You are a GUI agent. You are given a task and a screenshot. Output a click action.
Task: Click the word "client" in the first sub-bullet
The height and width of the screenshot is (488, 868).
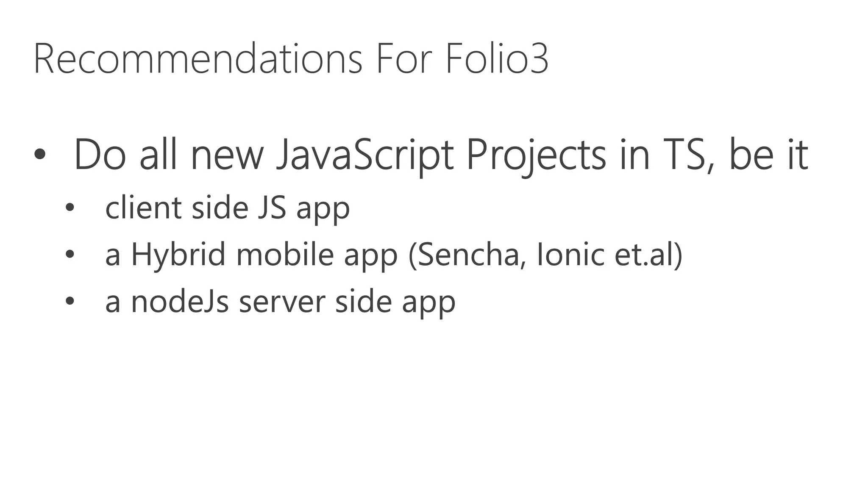[143, 208]
